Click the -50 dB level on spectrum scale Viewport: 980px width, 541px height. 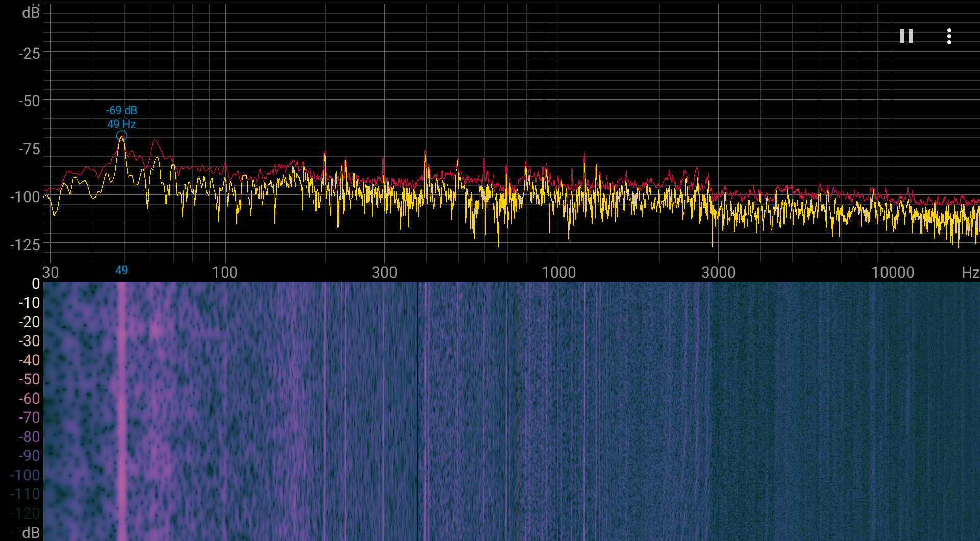29,101
